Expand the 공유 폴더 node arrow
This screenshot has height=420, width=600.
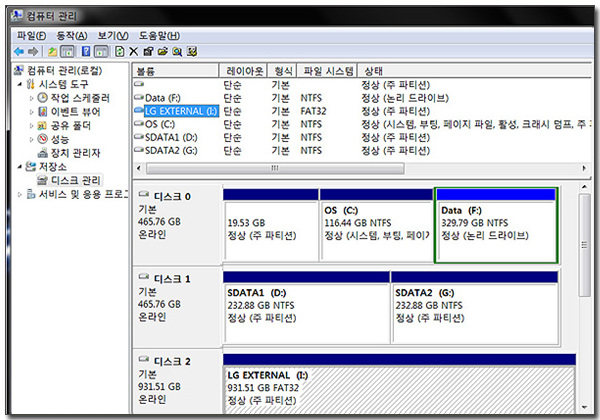click(x=32, y=125)
